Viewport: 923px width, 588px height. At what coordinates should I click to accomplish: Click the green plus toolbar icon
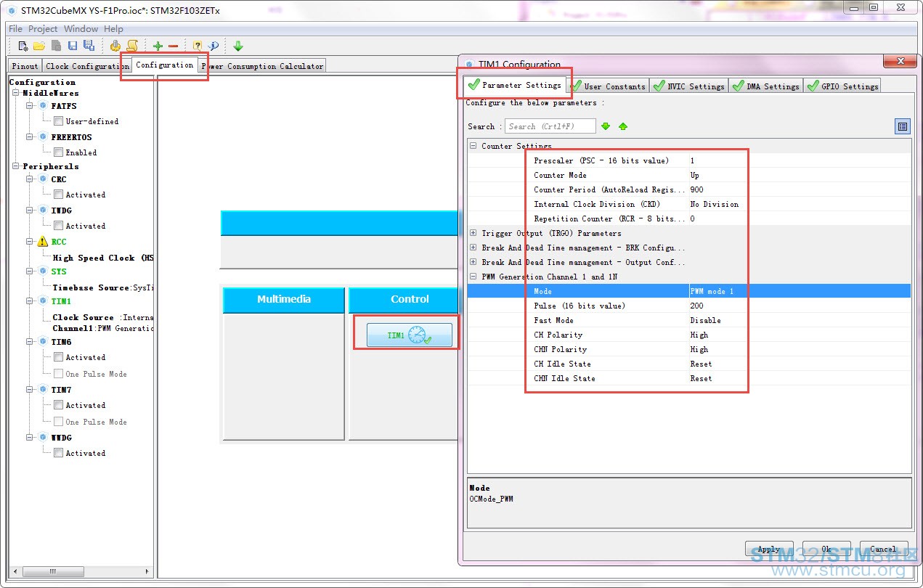point(158,46)
